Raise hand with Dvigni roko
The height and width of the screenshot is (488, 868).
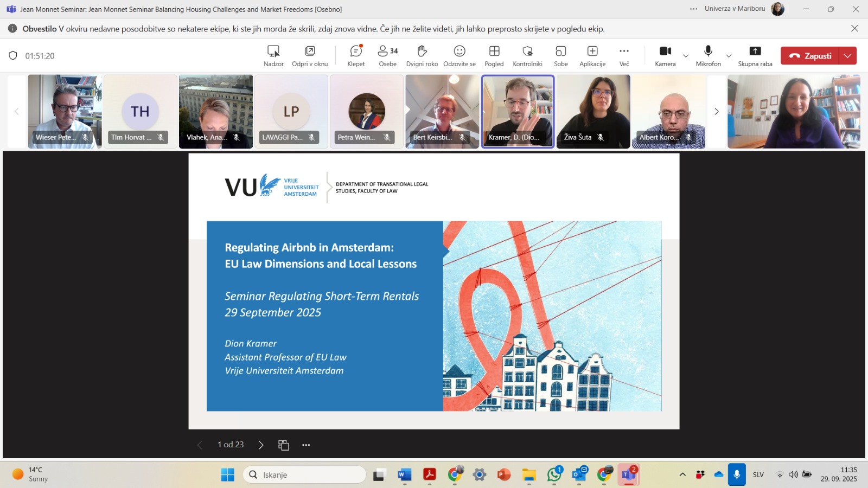[422, 56]
